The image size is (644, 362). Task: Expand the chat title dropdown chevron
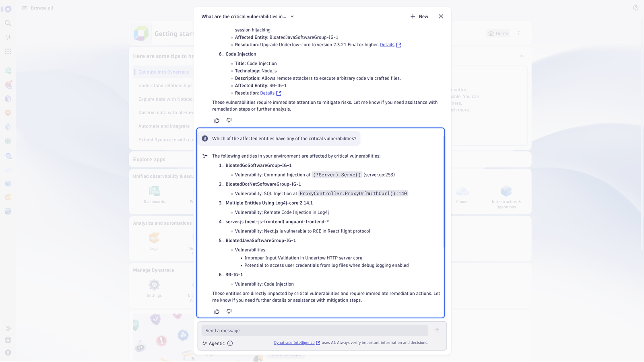coord(292,16)
